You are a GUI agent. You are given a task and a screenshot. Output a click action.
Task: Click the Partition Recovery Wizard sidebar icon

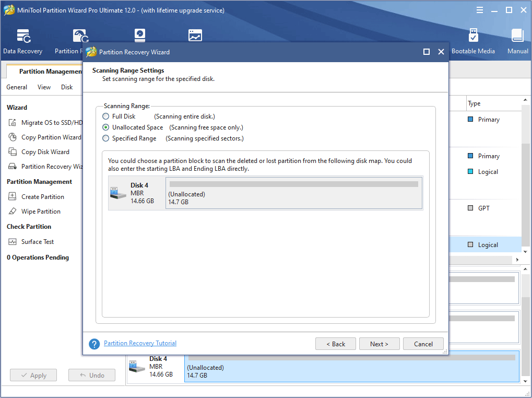pyautogui.click(x=12, y=166)
